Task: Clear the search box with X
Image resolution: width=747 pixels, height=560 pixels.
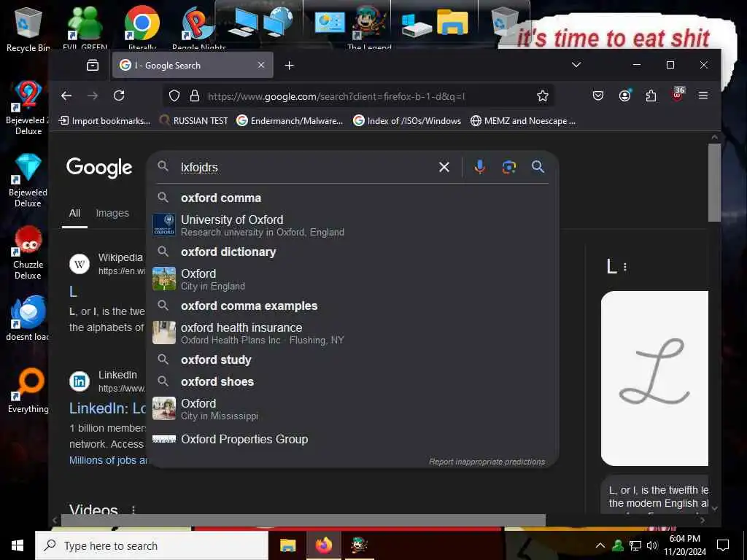Action: click(444, 167)
